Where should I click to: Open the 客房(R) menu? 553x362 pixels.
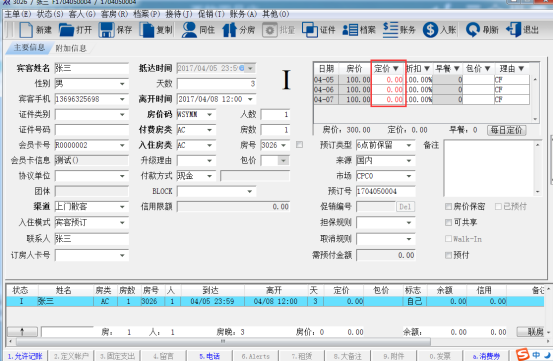click(114, 14)
